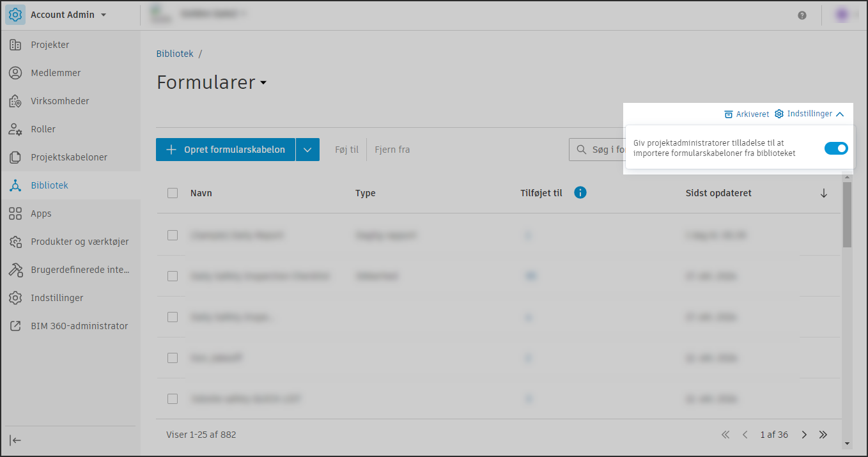Image resolution: width=868 pixels, height=457 pixels.
Task: Toggle off template import permission switch
Action: (836, 148)
